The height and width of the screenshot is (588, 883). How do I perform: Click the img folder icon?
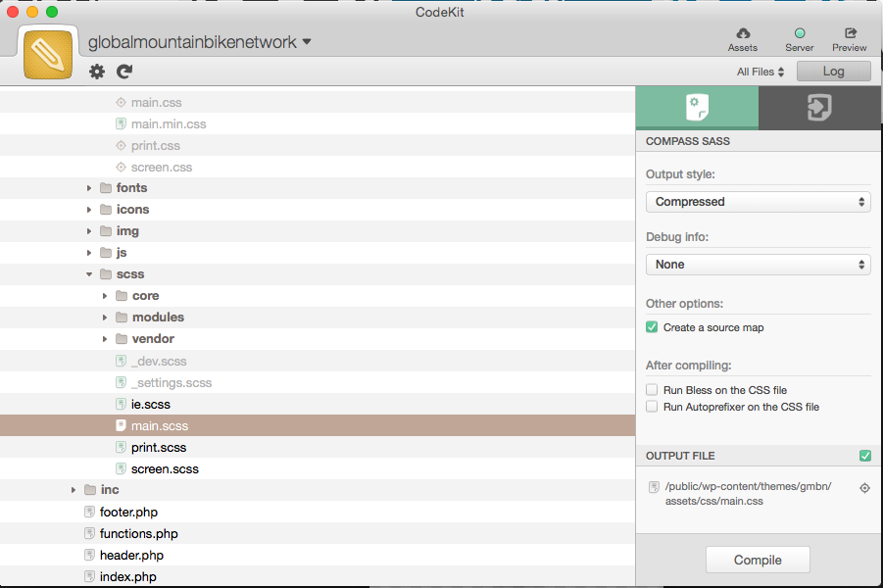[106, 231]
